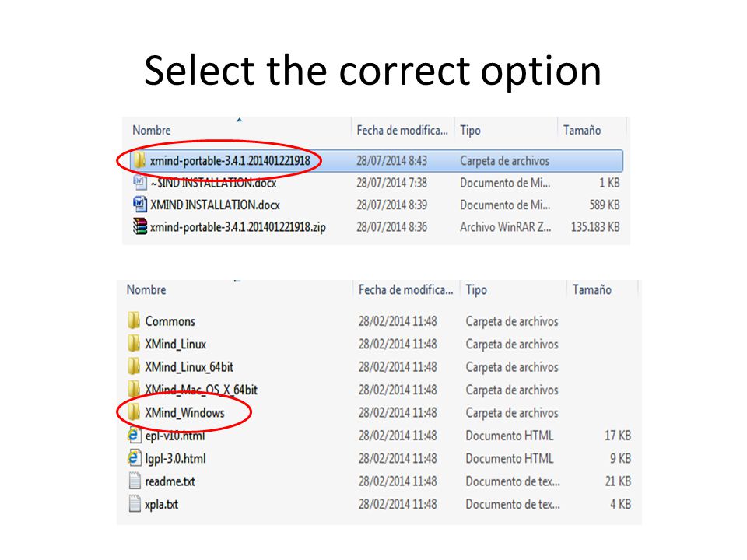The width and height of the screenshot is (747, 560).
Task: Sort upper list by Nombre column
Action: 152,130
